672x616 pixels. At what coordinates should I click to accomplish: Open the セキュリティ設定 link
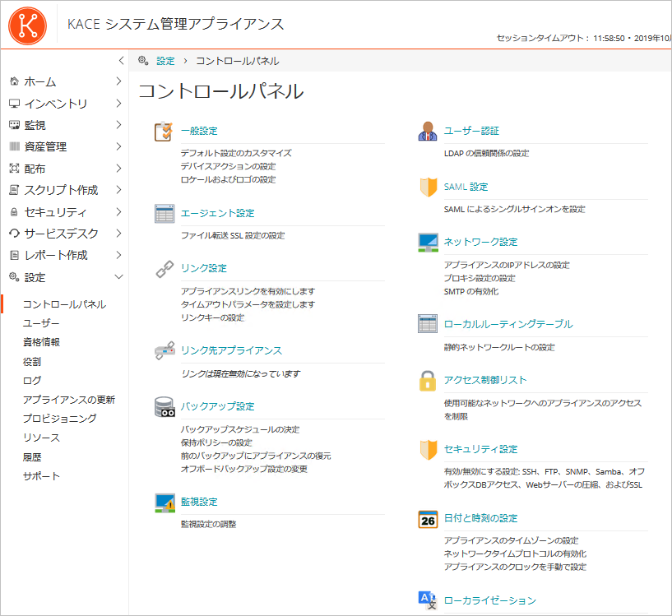(480, 449)
